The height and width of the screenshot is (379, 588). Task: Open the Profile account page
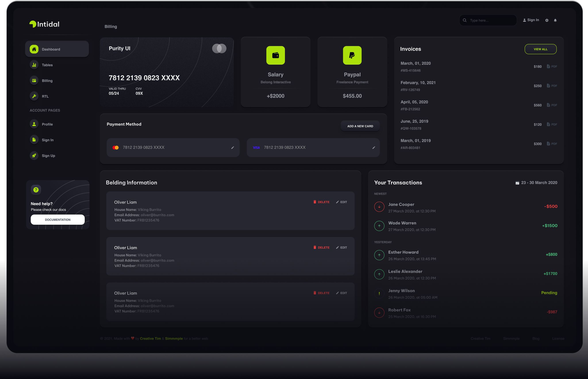(x=47, y=124)
